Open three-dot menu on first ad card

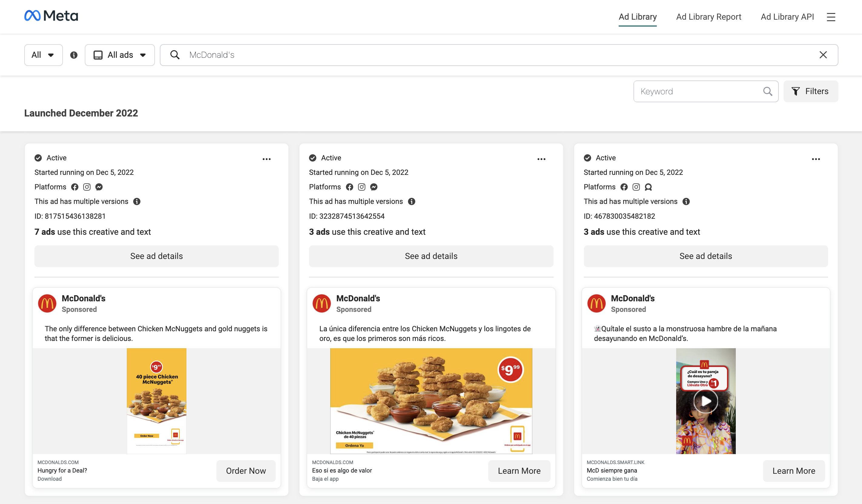pyautogui.click(x=266, y=159)
